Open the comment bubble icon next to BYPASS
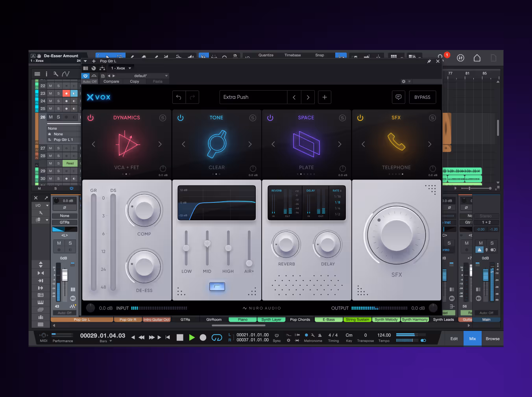 398,97
